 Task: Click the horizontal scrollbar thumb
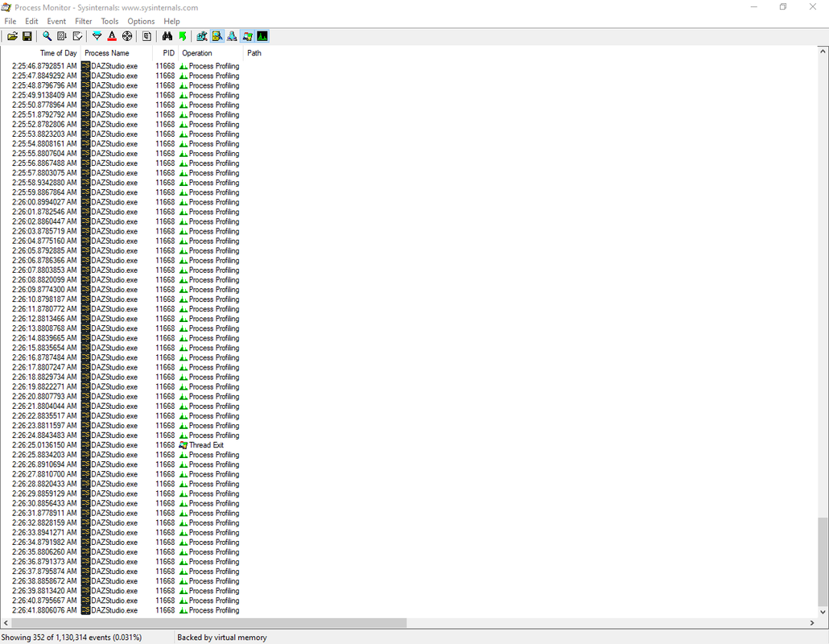point(208,623)
